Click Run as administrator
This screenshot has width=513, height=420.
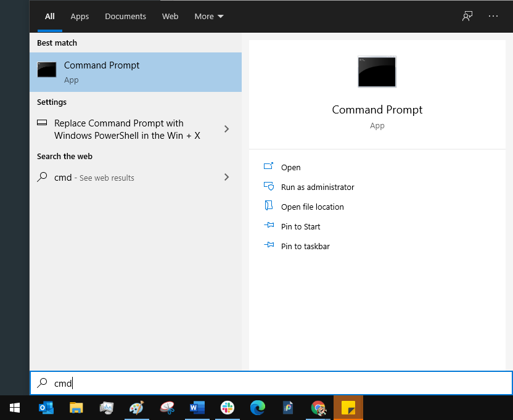pyautogui.click(x=317, y=187)
